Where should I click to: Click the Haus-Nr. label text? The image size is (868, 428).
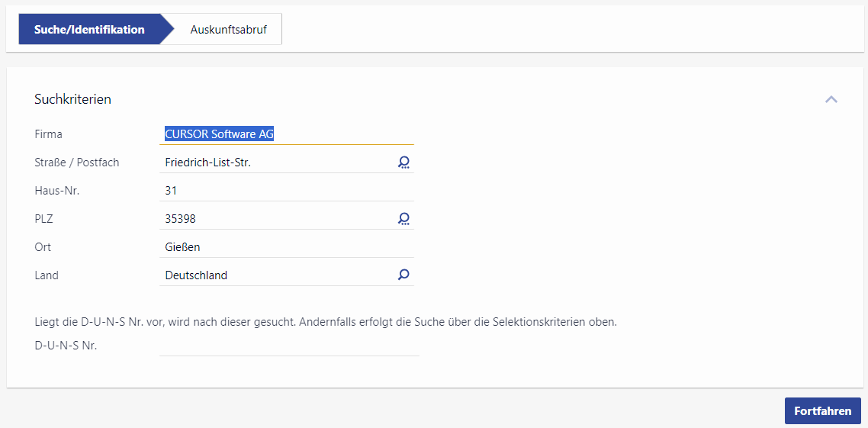[x=56, y=191]
